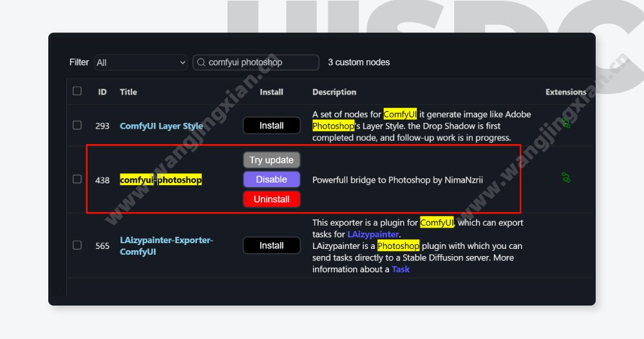Open the Filter dropdown set to All
The width and height of the screenshot is (644, 339).
pyautogui.click(x=141, y=62)
